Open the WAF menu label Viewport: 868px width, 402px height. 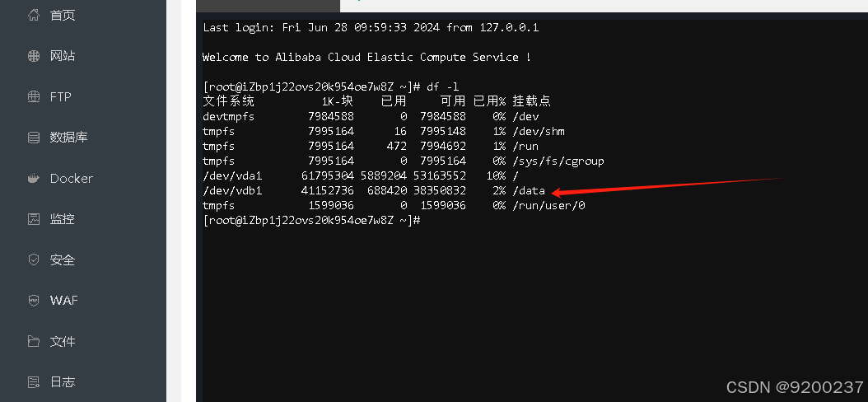[64, 300]
